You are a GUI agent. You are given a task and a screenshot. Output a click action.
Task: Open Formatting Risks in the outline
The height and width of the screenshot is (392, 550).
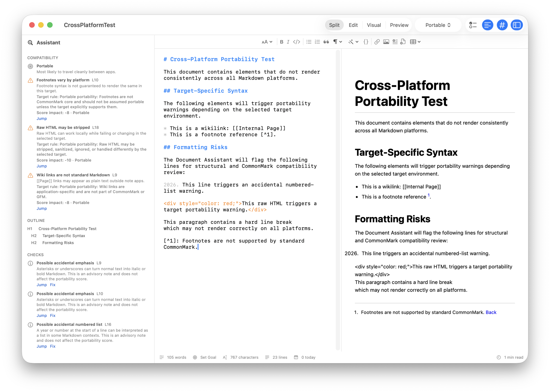58,243
